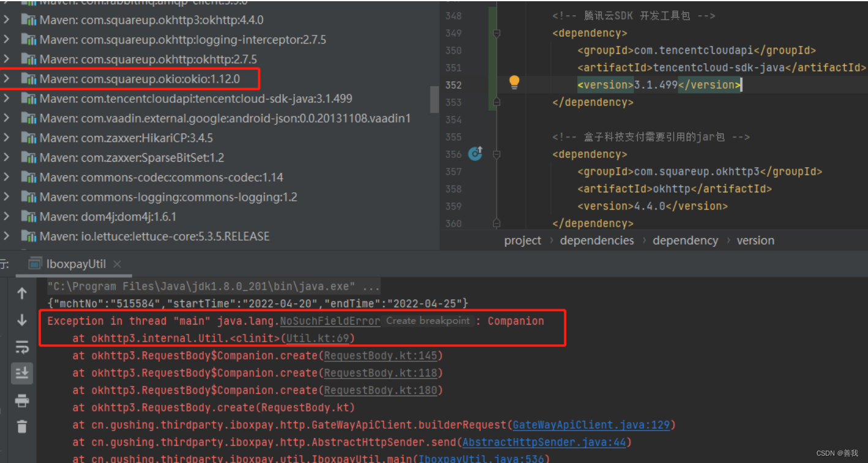This screenshot has width=868, height=463.
Task: Expand Maven okio:okio:1.12.0 library node
Action: pyautogui.click(x=6, y=78)
